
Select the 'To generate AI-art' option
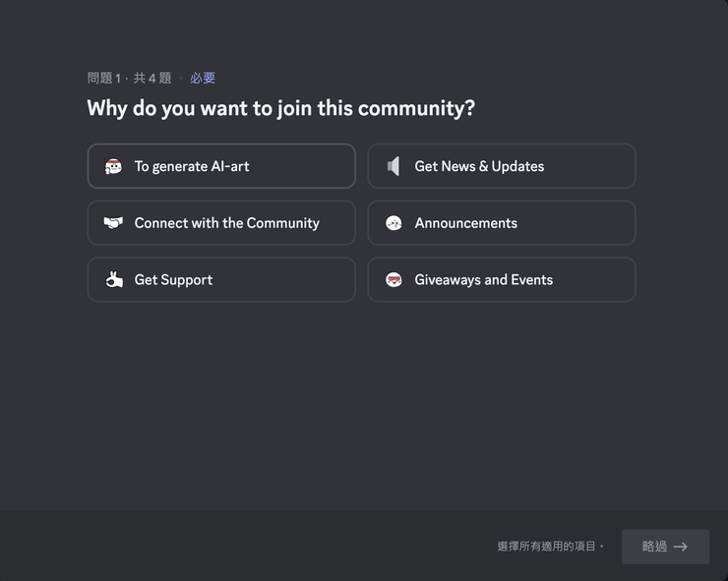221,166
